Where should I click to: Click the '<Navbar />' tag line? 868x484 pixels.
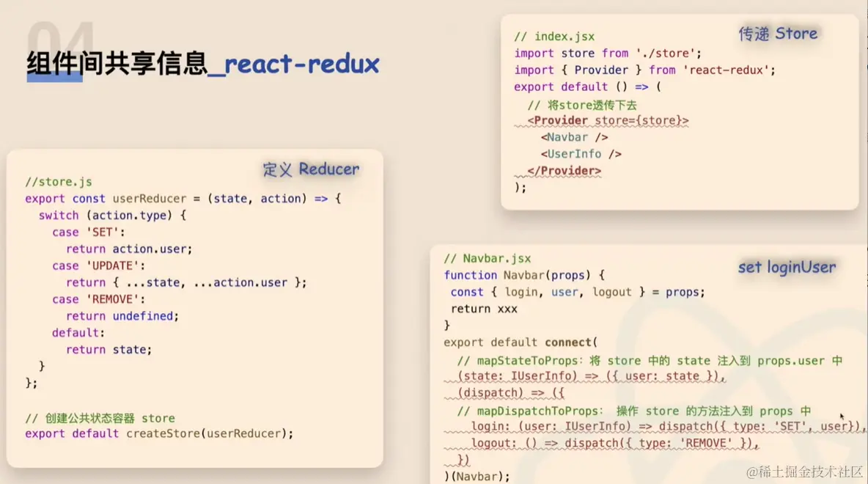[575, 137]
